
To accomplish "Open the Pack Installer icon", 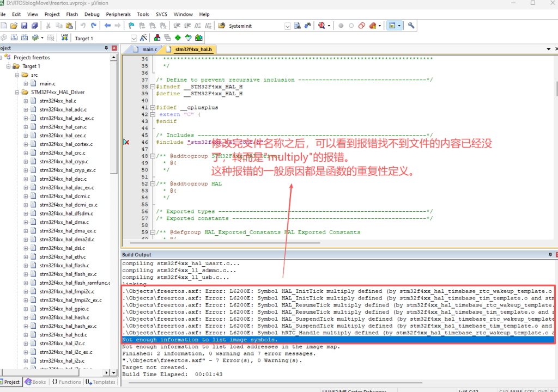I will coord(198,38).
